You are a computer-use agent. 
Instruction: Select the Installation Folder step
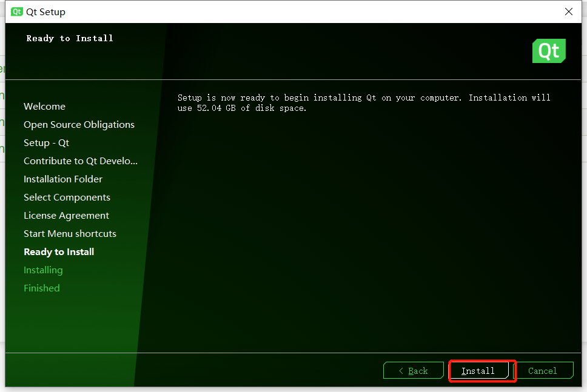(63, 179)
